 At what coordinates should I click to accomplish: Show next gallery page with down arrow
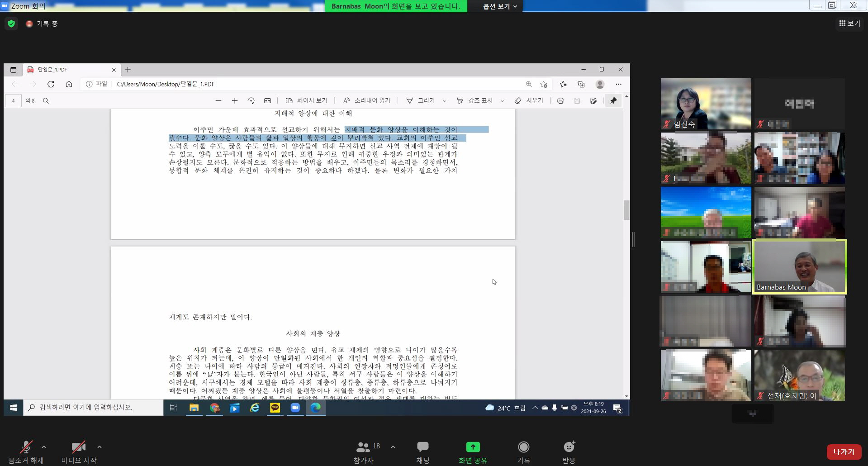tap(753, 414)
